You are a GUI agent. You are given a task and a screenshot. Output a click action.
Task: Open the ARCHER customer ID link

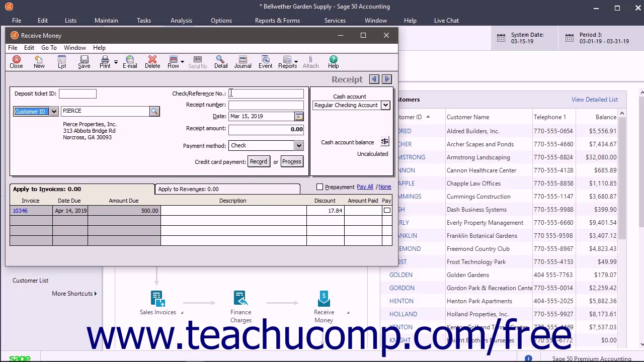click(x=405, y=144)
